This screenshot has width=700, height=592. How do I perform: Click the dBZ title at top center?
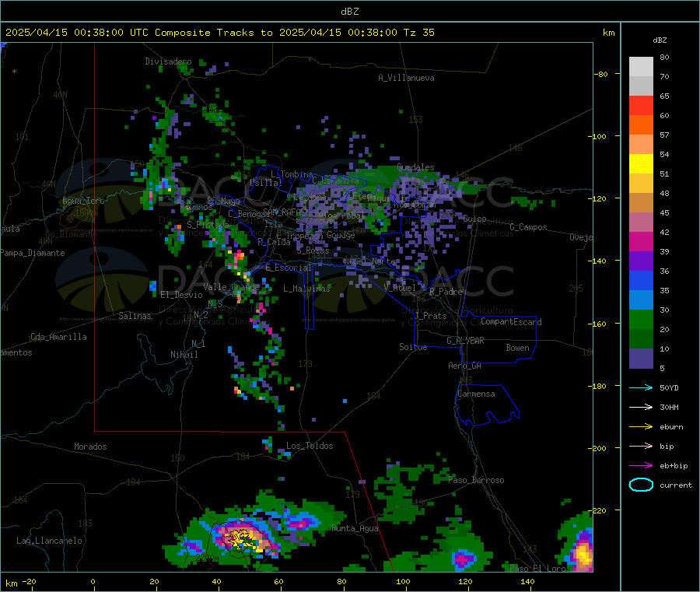point(349,11)
